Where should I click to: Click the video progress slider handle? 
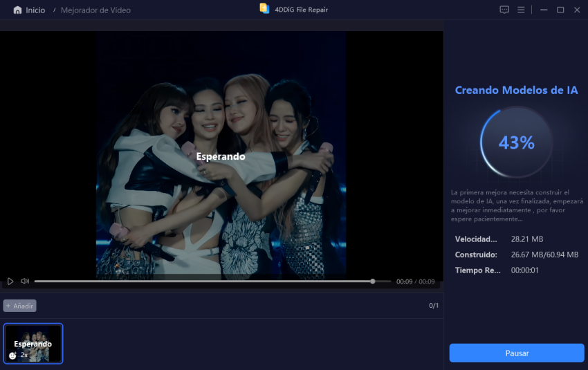click(x=372, y=281)
